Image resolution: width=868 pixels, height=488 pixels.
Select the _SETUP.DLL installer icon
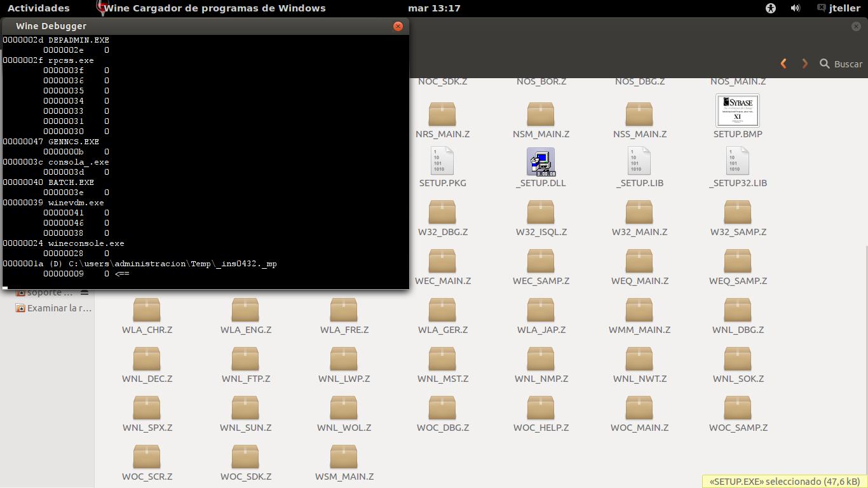[x=541, y=162]
